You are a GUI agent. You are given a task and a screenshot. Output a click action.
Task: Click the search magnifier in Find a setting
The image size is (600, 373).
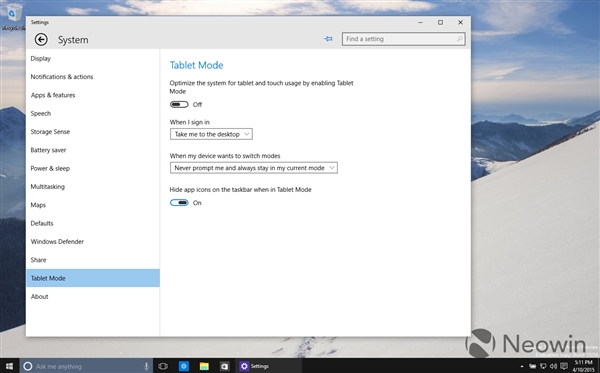[459, 39]
